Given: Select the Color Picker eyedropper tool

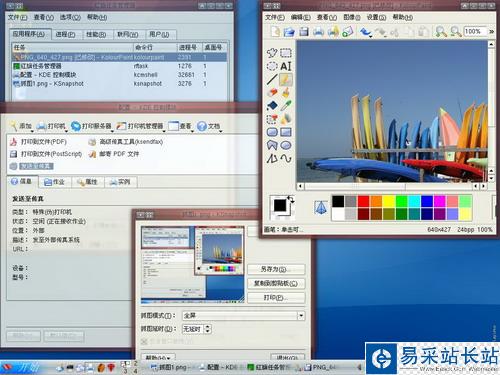Looking at the screenshot, I should [x=286, y=106].
